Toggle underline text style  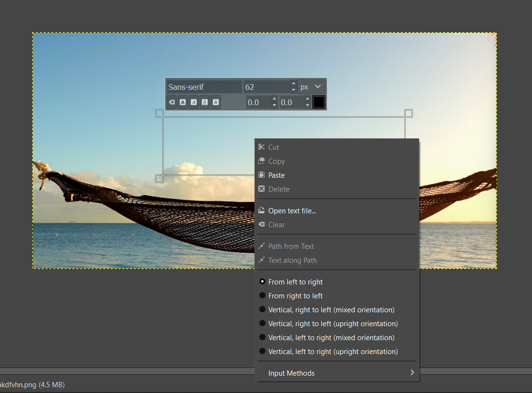point(205,102)
